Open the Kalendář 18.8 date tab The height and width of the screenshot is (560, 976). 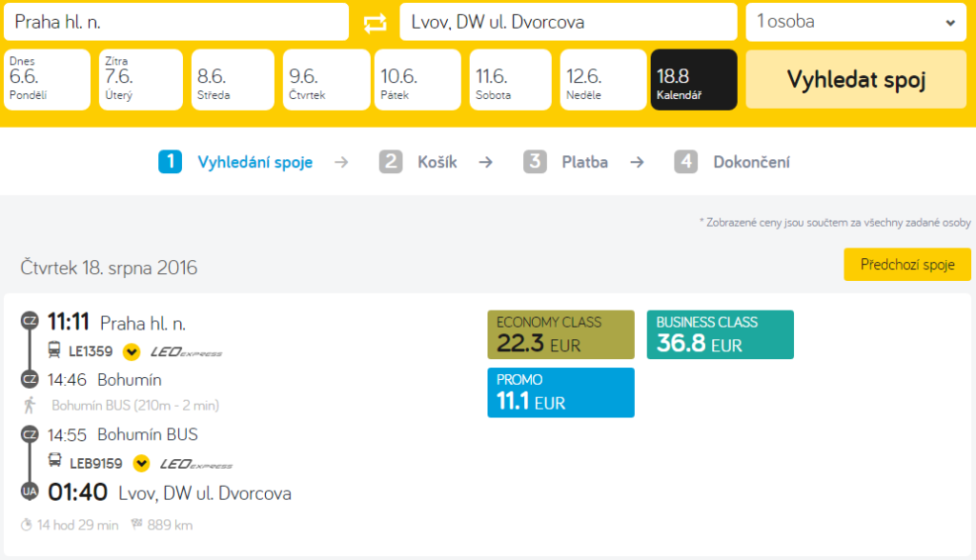point(694,80)
